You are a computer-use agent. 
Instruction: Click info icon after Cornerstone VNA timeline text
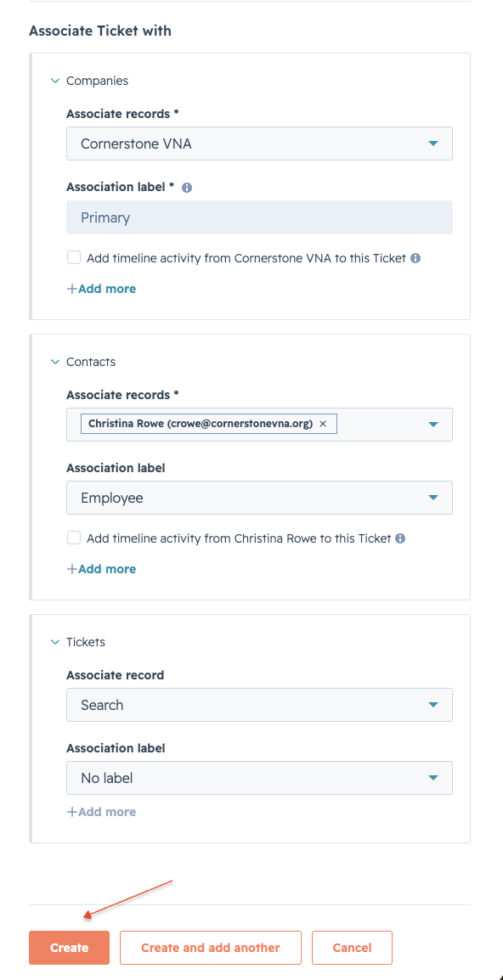[x=415, y=257]
